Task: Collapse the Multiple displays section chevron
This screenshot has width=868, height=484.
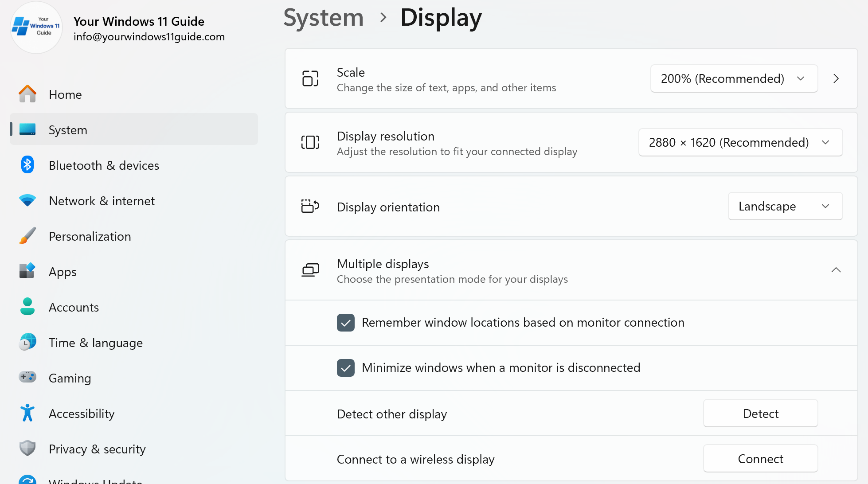Action: 836,270
